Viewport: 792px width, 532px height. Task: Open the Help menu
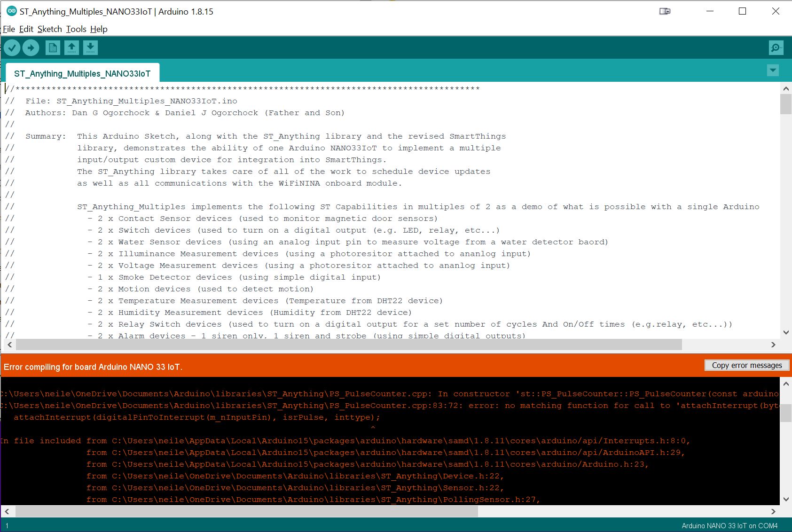[99, 29]
